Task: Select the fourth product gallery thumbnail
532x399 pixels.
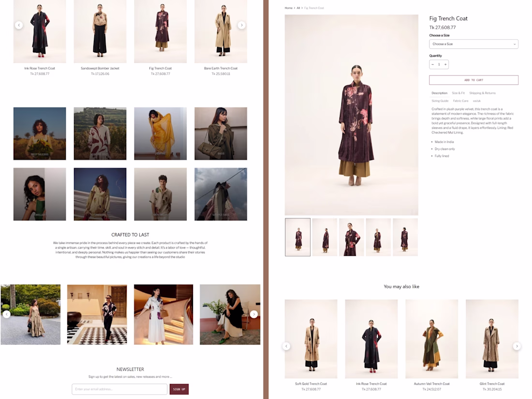Action: click(378, 237)
